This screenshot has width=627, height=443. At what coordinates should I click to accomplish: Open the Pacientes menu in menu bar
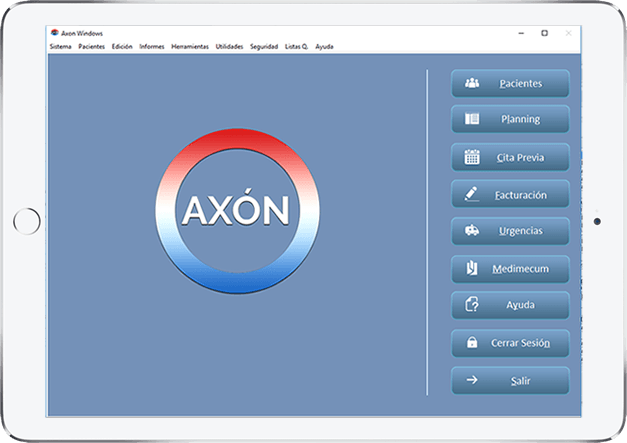click(92, 46)
